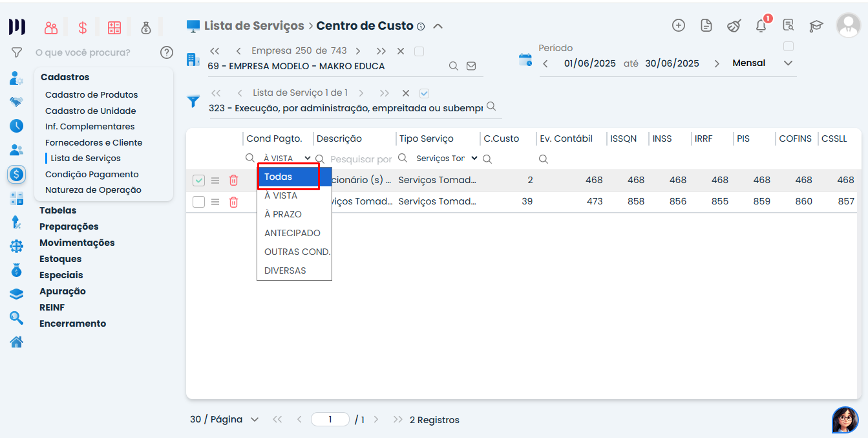Sort by the ISSQN column header
This screenshot has height=438, width=868.
[x=624, y=138]
